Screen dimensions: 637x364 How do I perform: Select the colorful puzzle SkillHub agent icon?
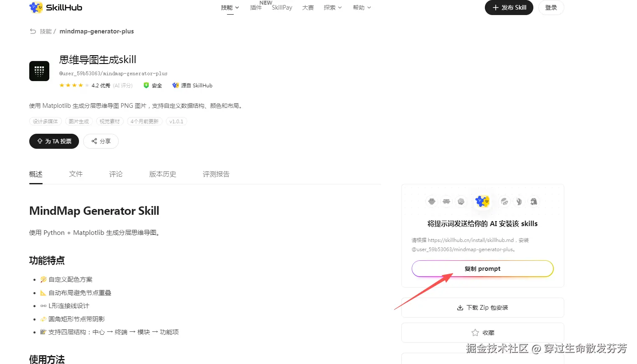point(482,201)
